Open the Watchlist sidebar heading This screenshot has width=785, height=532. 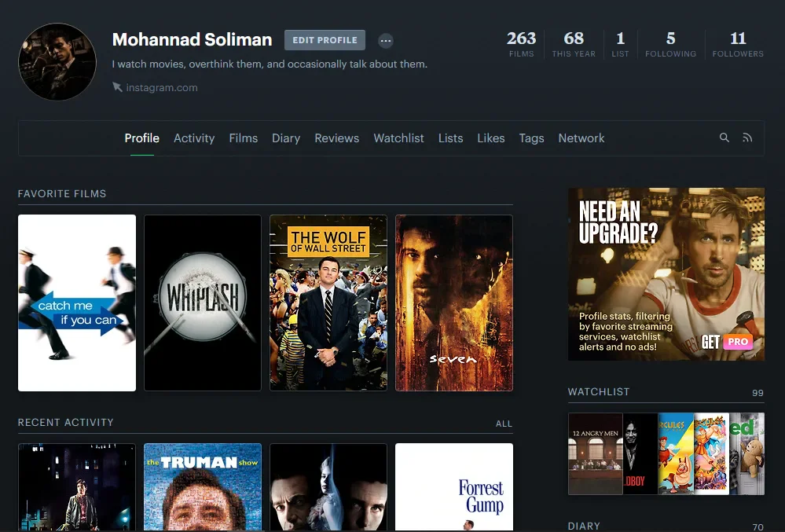click(599, 392)
